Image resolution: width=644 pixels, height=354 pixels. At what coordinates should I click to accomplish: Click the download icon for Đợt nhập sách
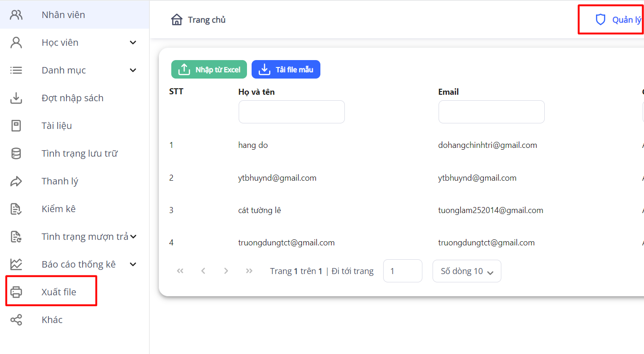pyautogui.click(x=16, y=98)
